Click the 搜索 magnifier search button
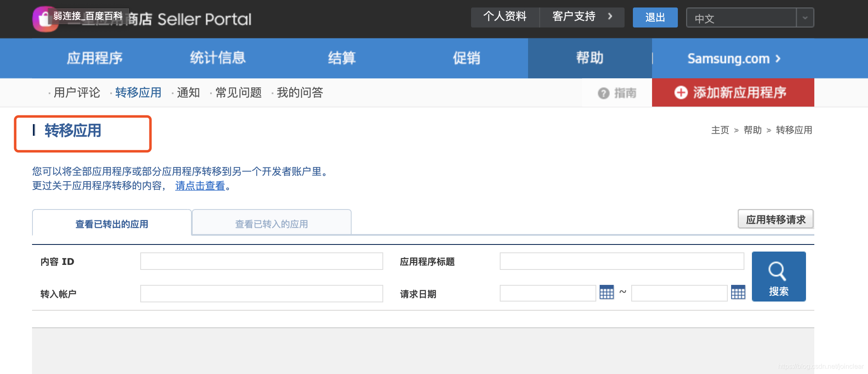The image size is (868, 374). 779,277
